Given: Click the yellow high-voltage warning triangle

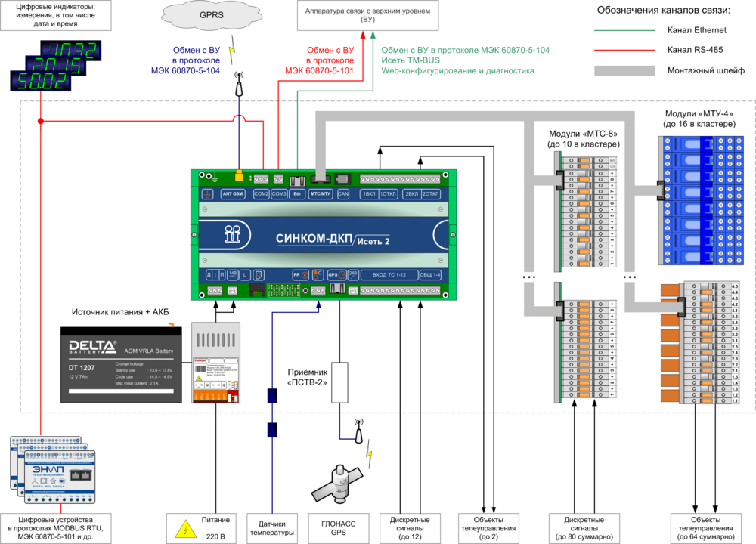Looking at the screenshot, I should pyautogui.click(x=182, y=528).
